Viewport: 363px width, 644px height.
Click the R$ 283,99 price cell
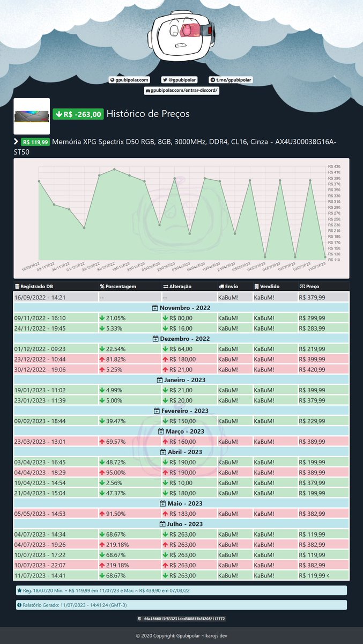[x=323, y=328]
